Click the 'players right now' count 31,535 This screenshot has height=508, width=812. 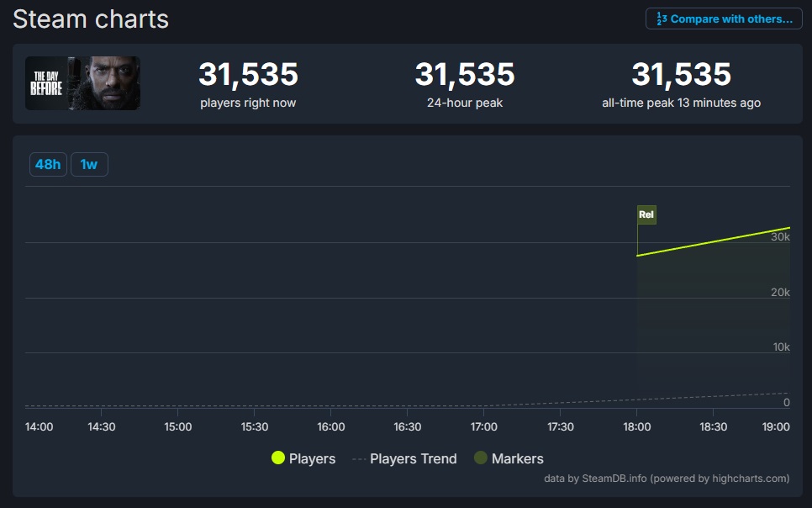tap(248, 75)
